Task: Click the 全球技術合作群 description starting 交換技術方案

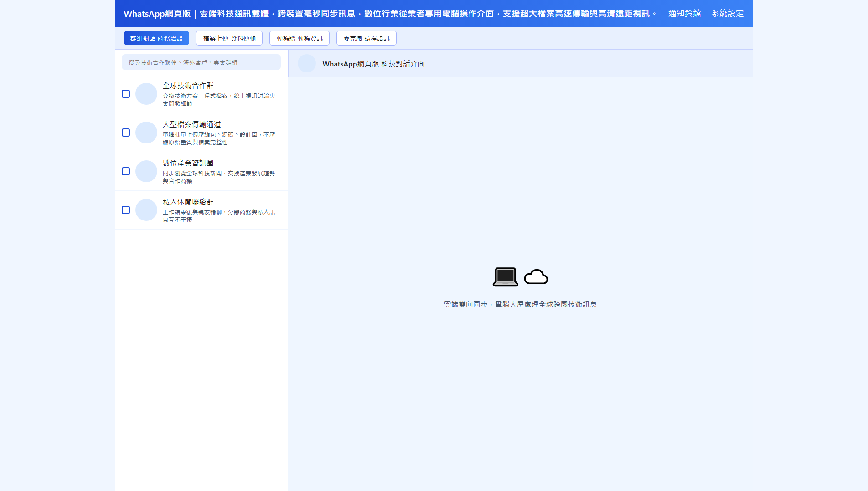Action: pos(219,100)
